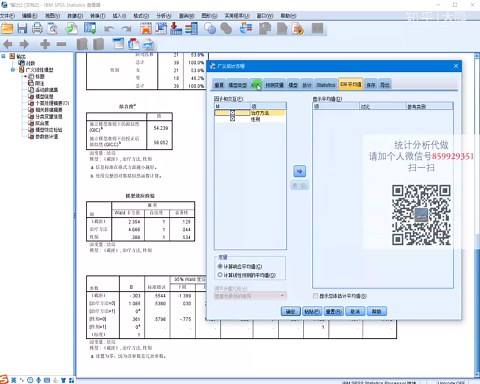This screenshot has width=480, height=384.
Task: Switch to the 保存 tab
Action: [x=371, y=85]
